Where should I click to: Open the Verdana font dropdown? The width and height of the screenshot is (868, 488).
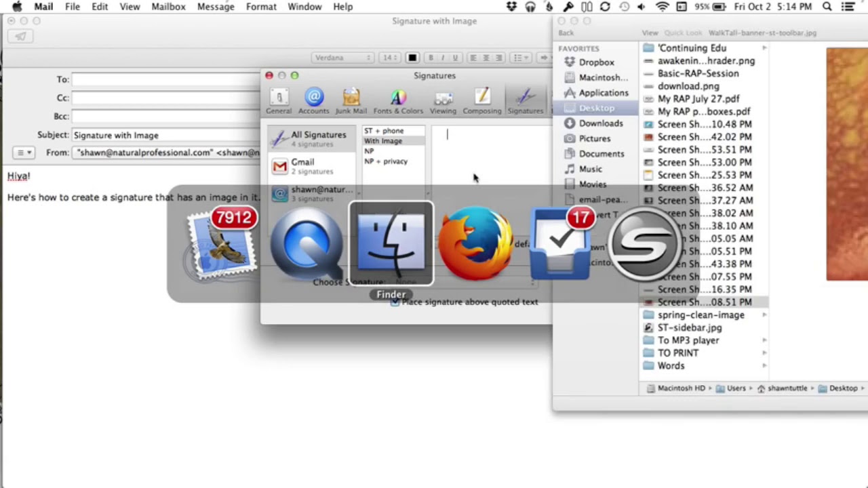click(342, 58)
